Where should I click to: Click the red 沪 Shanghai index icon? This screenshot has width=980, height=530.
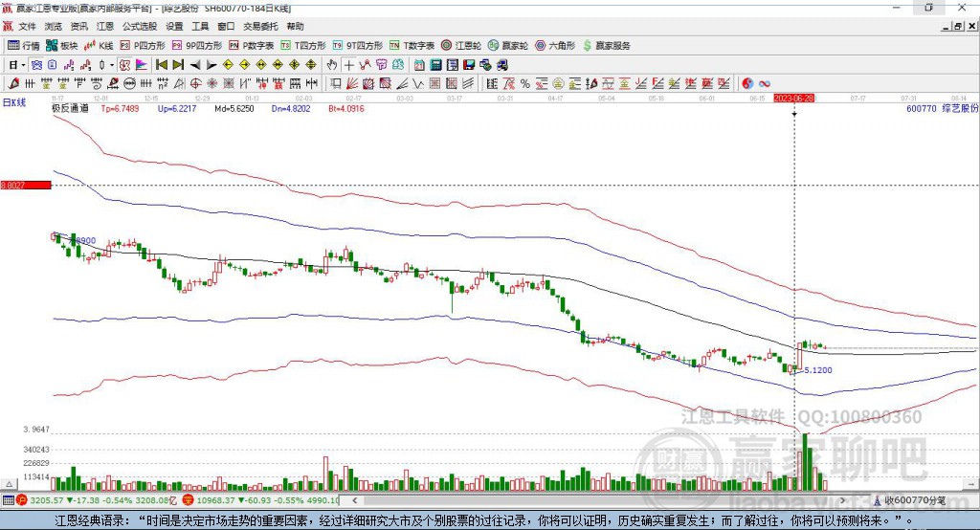[22, 500]
